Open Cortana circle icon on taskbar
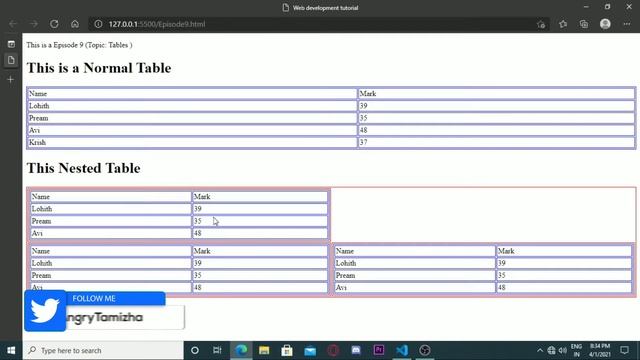Screen dimensions: 640x360 tap(195, 350)
